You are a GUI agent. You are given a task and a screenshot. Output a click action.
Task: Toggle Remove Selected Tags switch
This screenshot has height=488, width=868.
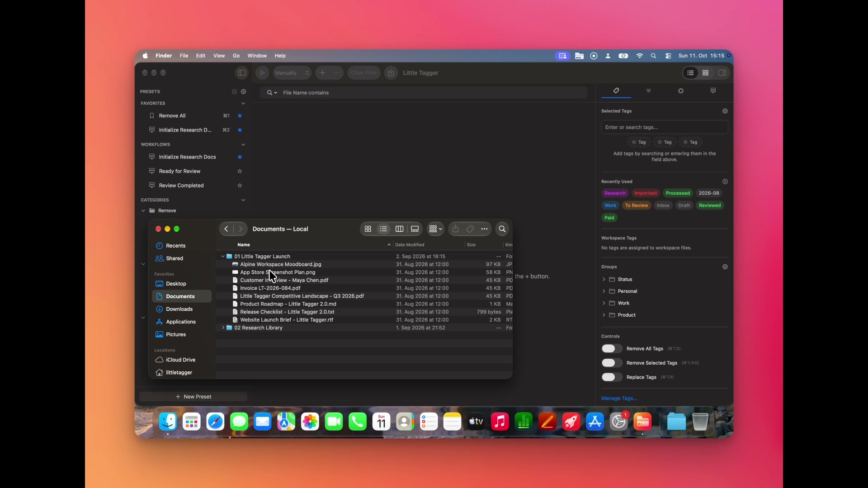(612, 363)
